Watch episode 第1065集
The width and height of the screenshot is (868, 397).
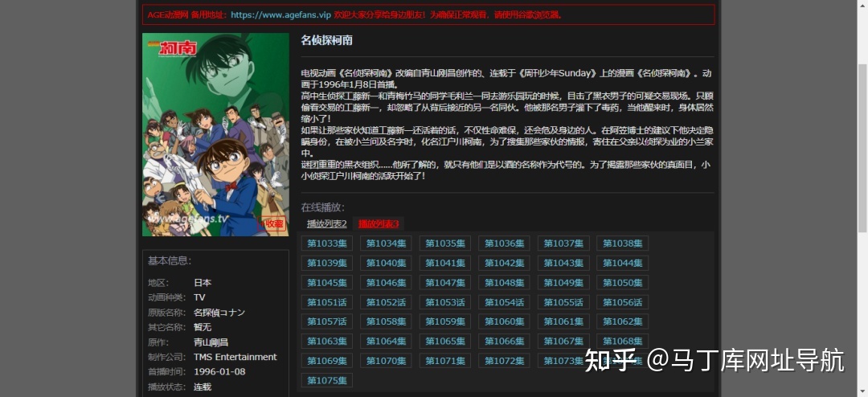point(445,342)
